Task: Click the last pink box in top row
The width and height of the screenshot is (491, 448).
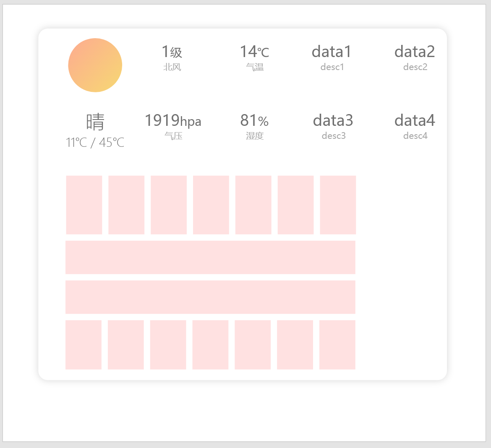Action: 338,205
